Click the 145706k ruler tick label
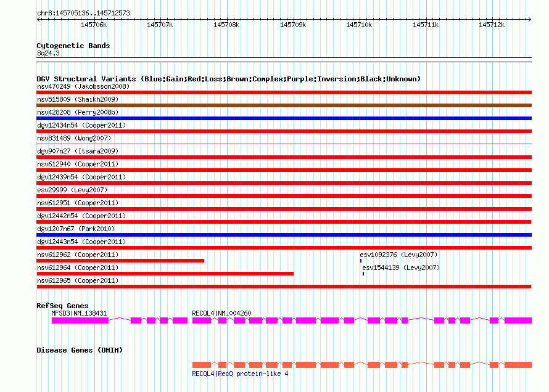 (x=94, y=25)
